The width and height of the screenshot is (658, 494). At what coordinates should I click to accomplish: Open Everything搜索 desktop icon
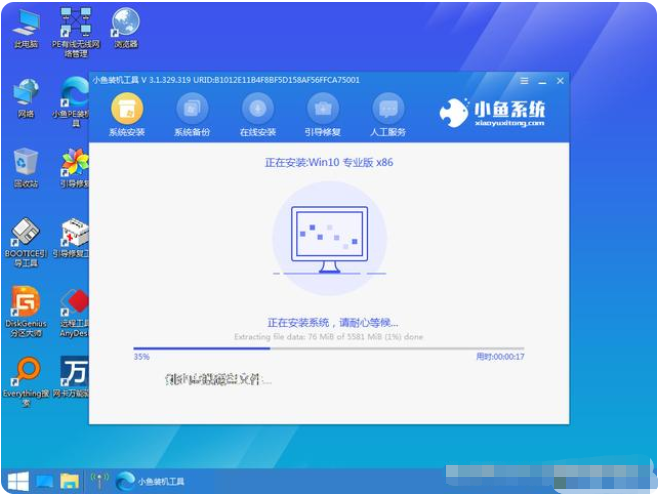coord(26,382)
